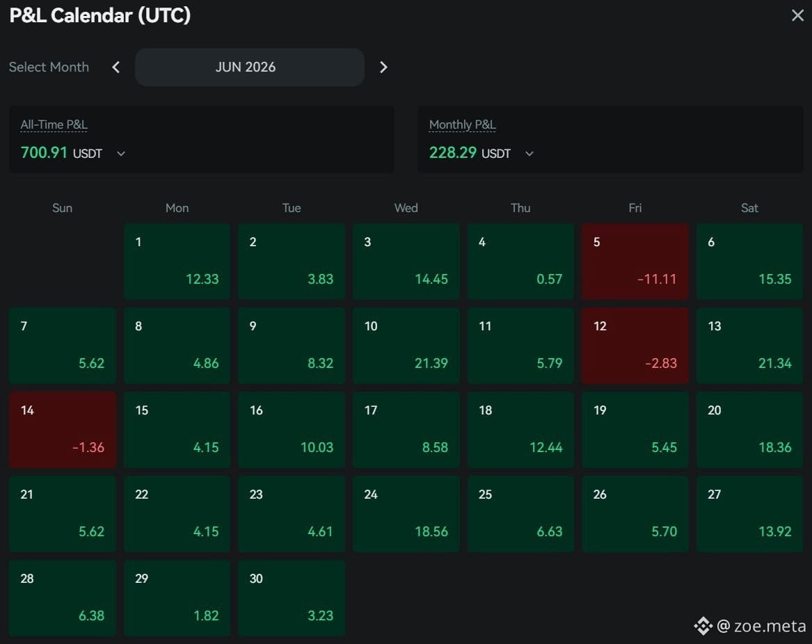Open June 28 cell with 6.38
Viewport: 812px width, 644px height.
63,598
